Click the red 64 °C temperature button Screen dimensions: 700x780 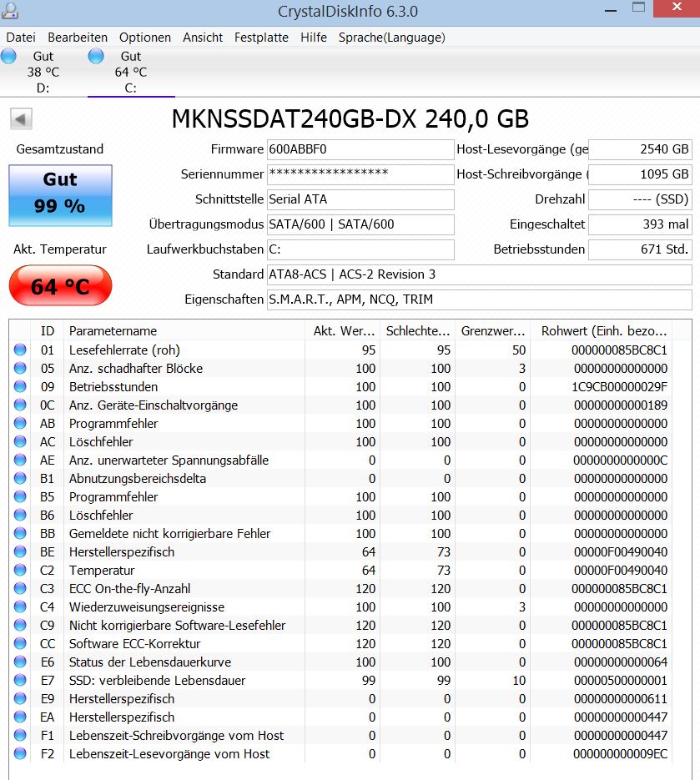pyautogui.click(x=60, y=285)
